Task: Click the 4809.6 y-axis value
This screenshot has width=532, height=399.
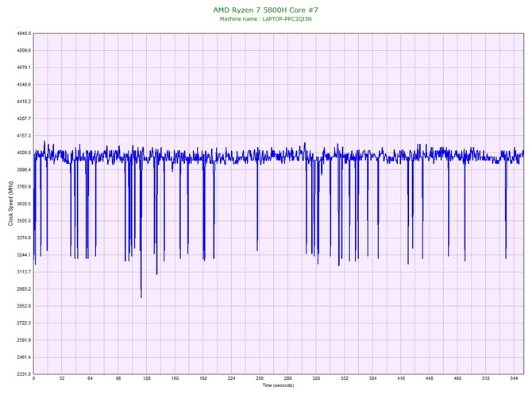Action: (24, 51)
